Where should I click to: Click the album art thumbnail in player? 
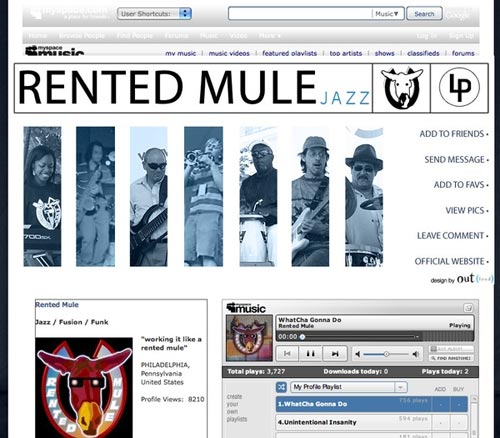(x=249, y=338)
